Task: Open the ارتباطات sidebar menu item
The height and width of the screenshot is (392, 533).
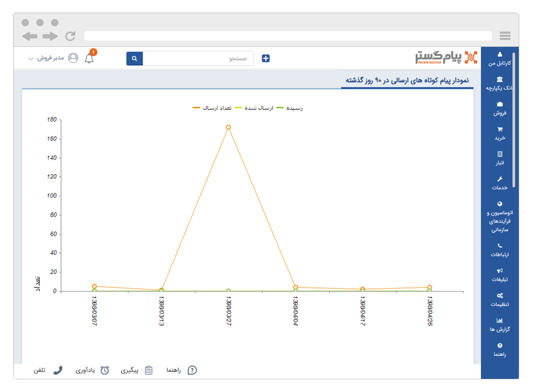Action: 499,248
